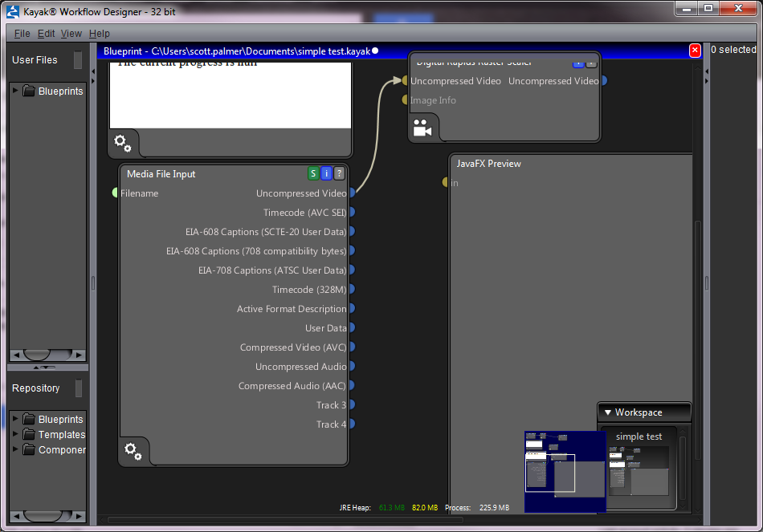Open the help question mark on Media File Input
The width and height of the screenshot is (763, 532).
pyautogui.click(x=339, y=173)
